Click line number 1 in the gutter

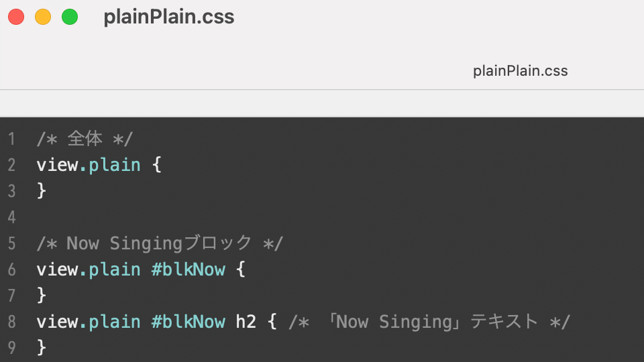pyautogui.click(x=11, y=139)
